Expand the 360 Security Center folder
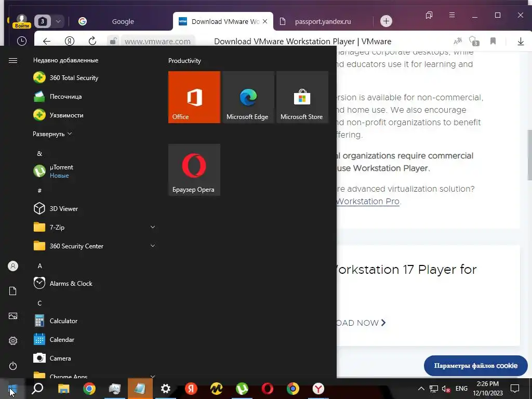 [153, 246]
